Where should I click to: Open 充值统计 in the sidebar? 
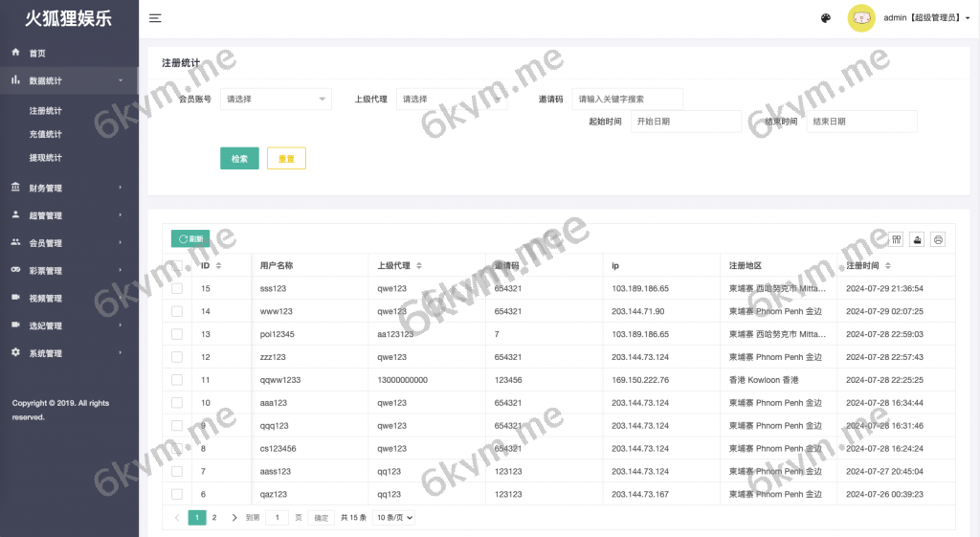[46, 134]
